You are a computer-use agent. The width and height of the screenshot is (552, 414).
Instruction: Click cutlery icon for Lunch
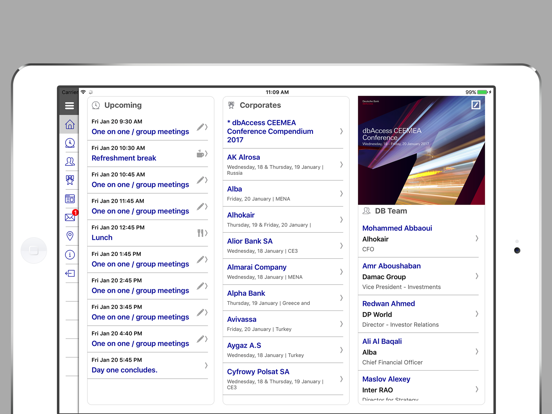[200, 233]
